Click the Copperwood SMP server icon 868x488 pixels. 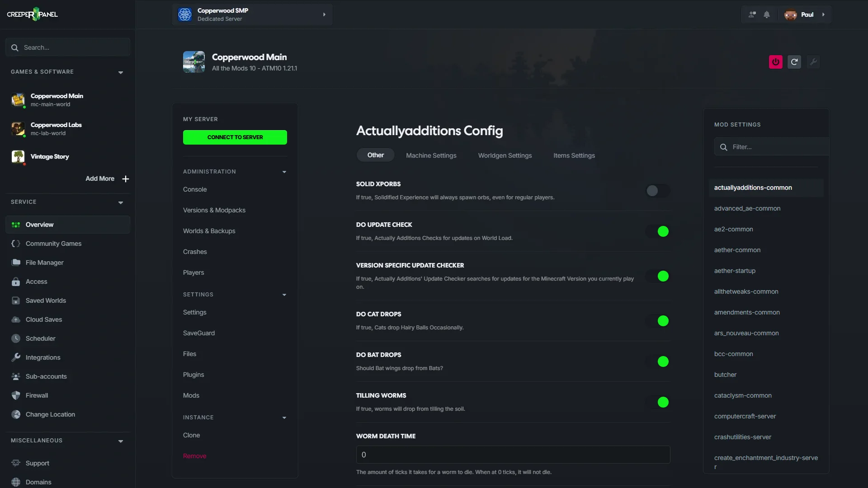pyautogui.click(x=185, y=14)
